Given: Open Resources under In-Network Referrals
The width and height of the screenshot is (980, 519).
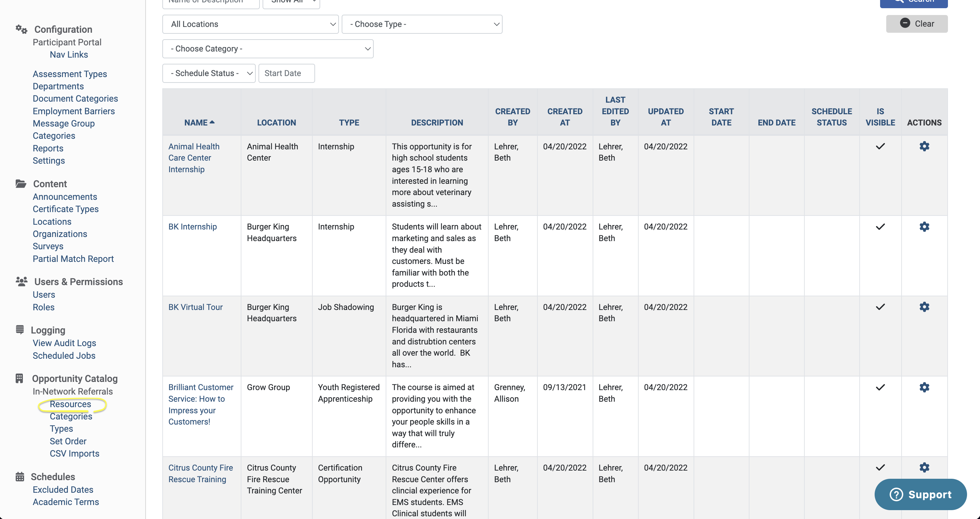Looking at the screenshot, I should [70, 404].
